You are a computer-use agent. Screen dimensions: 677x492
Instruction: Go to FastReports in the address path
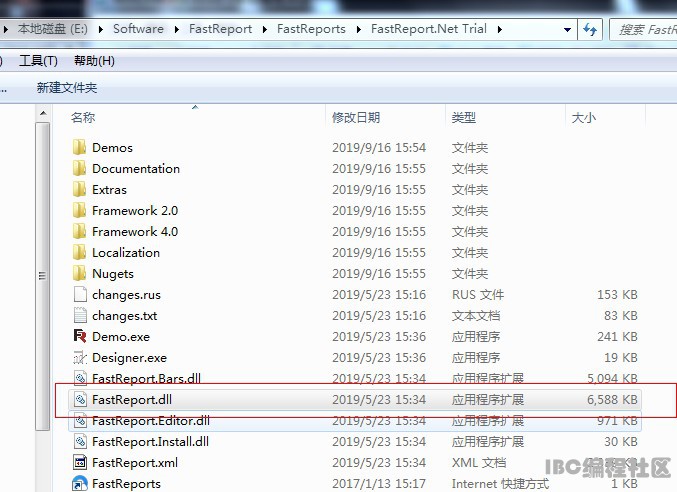point(311,29)
